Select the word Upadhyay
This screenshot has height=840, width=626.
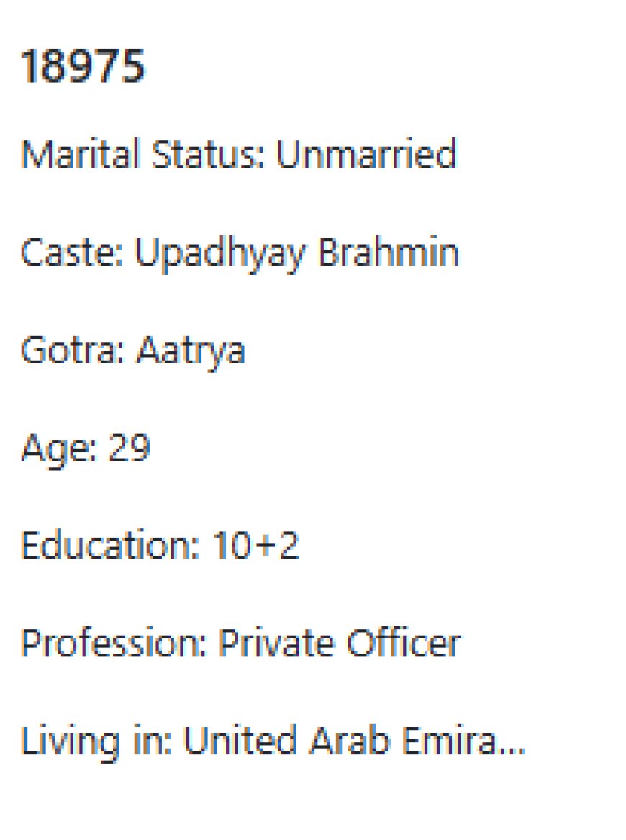pyautogui.click(x=220, y=254)
